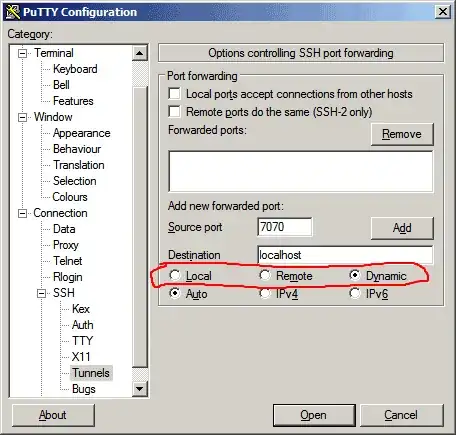Click the Open button
The image size is (456, 435).
[314, 415]
